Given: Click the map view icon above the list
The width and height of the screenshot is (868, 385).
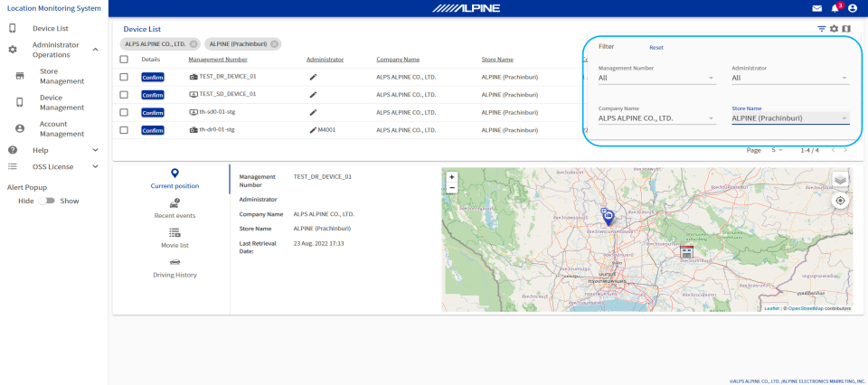Looking at the screenshot, I should coord(846,29).
